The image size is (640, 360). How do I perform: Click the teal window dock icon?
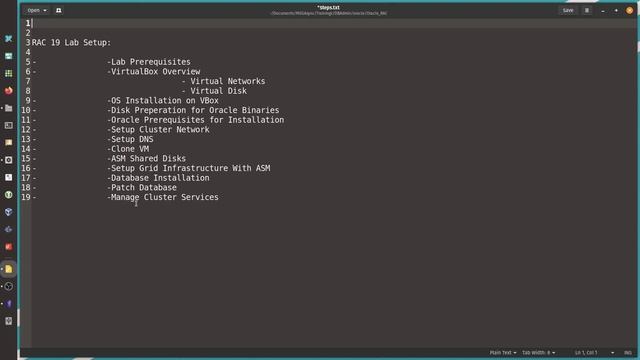[x=9, y=56]
